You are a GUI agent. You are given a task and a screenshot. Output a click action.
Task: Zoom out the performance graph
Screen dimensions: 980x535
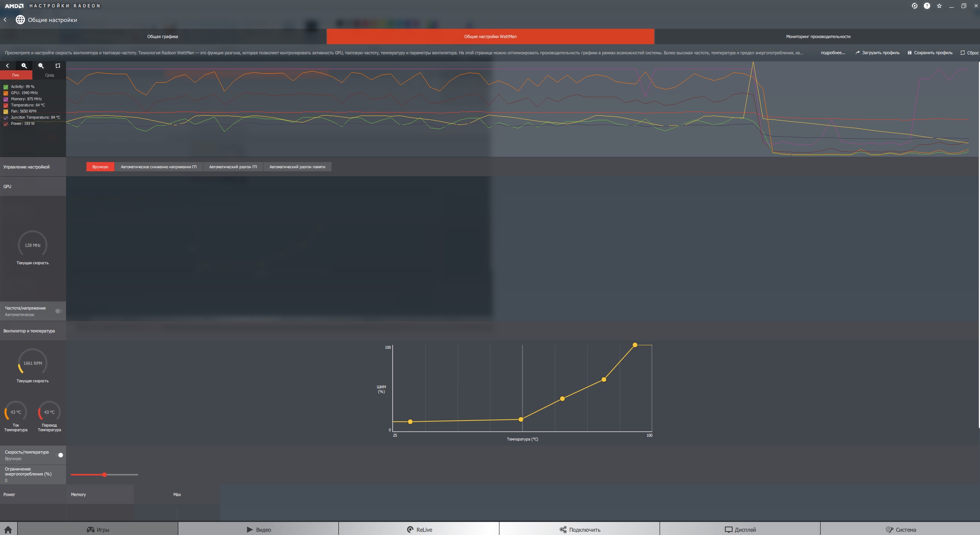click(x=41, y=66)
